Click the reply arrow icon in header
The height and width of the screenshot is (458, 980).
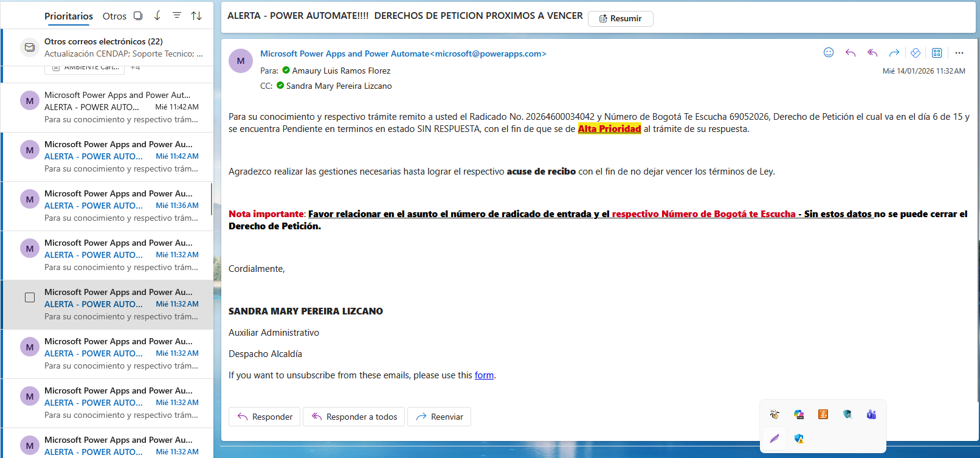point(851,53)
